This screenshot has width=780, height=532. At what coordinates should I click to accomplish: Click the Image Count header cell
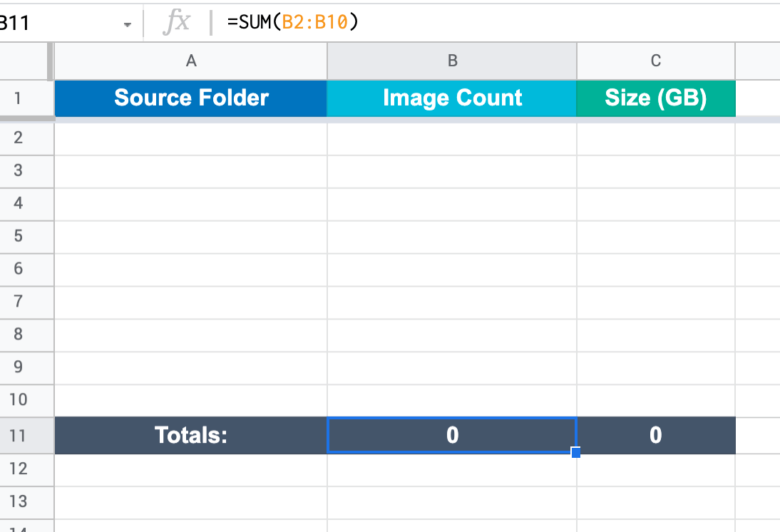pyautogui.click(x=452, y=98)
